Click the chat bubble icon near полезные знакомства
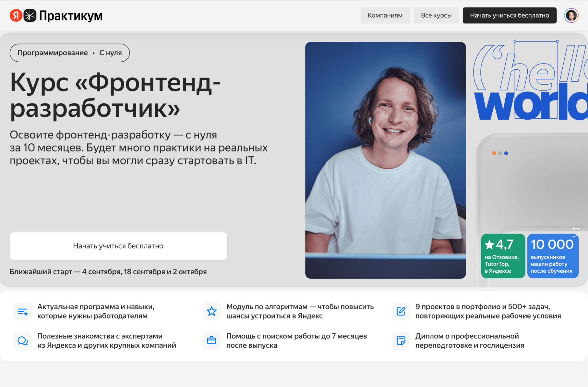The image size is (588, 387). pyautogui.click(x=23, y=341)
